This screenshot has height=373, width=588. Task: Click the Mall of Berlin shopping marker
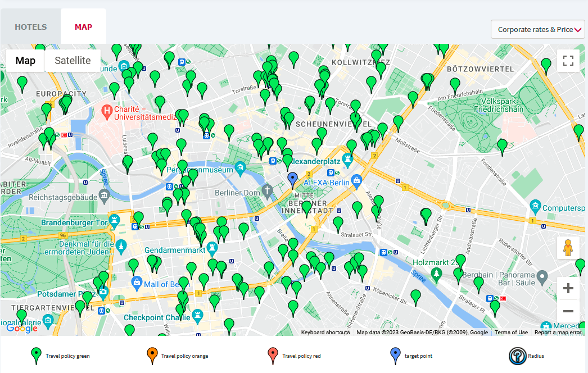coord(137,283)
